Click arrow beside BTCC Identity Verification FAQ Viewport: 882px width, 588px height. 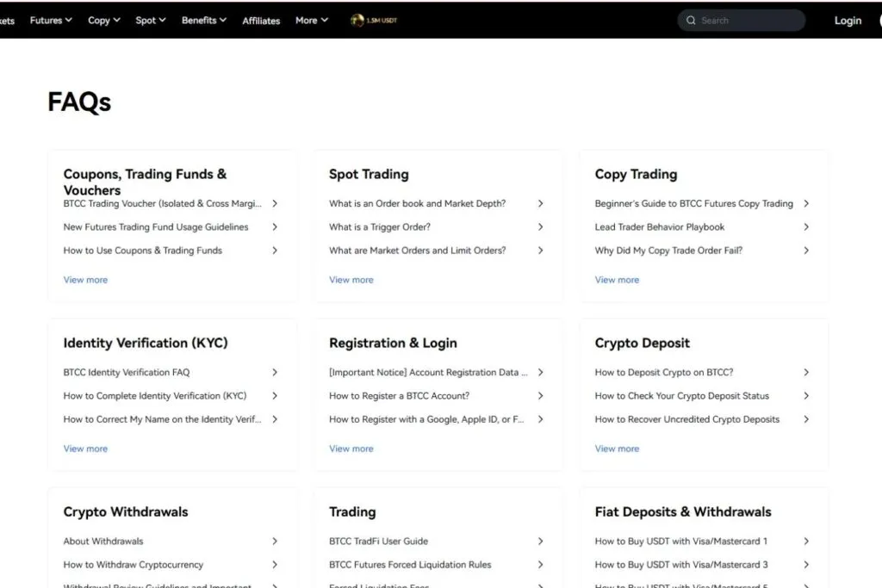pyautogui.click(x=275, y=372)
